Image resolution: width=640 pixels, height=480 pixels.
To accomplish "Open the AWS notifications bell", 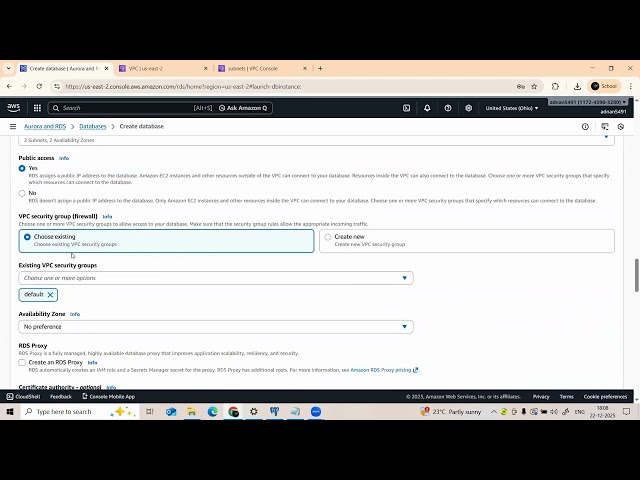I will coord(427,108).
